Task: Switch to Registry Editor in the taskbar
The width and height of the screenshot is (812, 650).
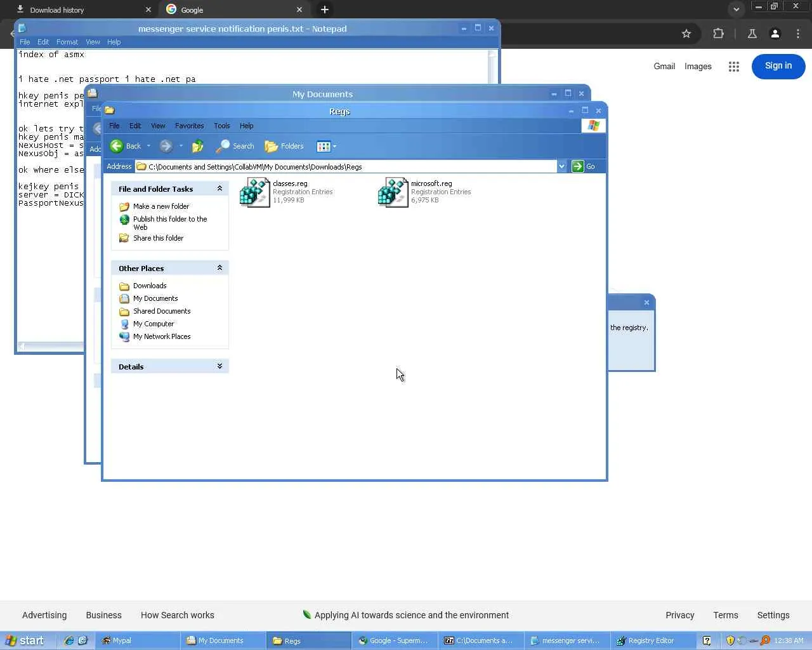Action: tap(652, 640)
